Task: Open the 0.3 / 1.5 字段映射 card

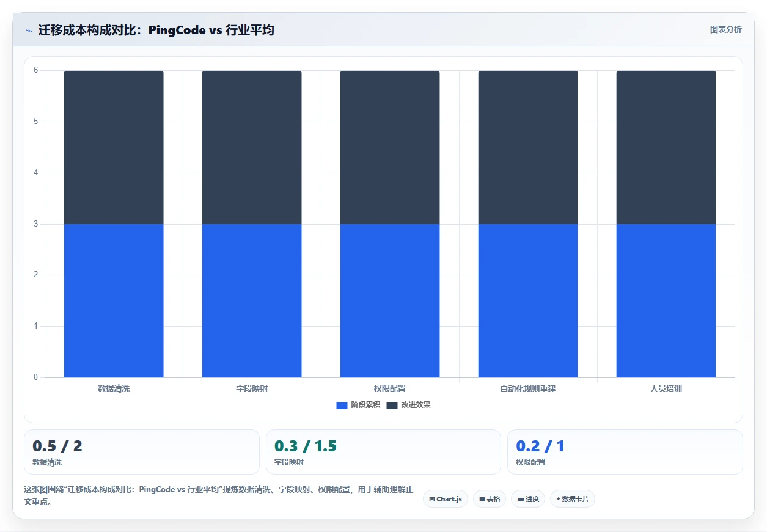Action: pos(383,452)
